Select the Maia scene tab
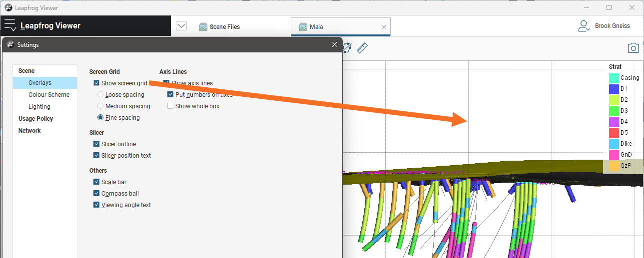This screenshot has height=258, width=644. click(316, 27)
